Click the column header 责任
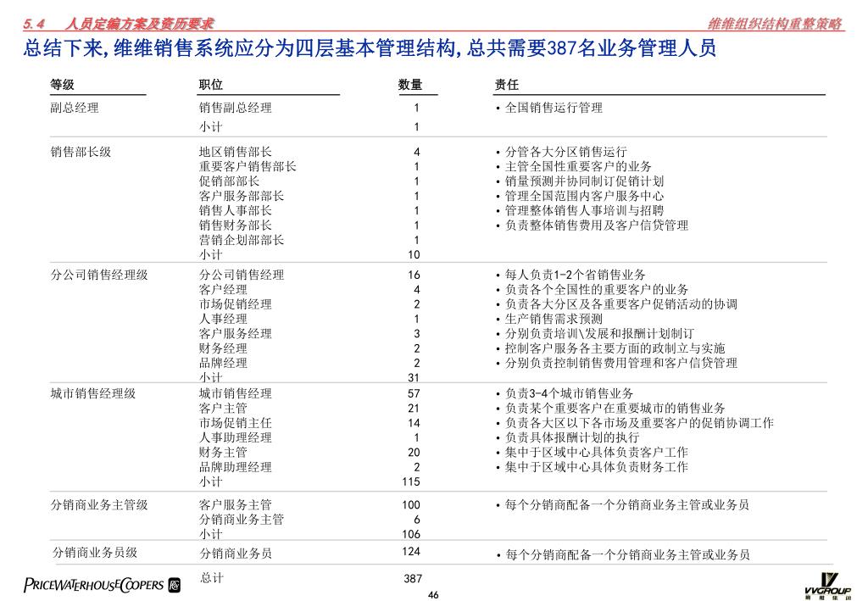The image size is (868, 601). pos(507,85)
